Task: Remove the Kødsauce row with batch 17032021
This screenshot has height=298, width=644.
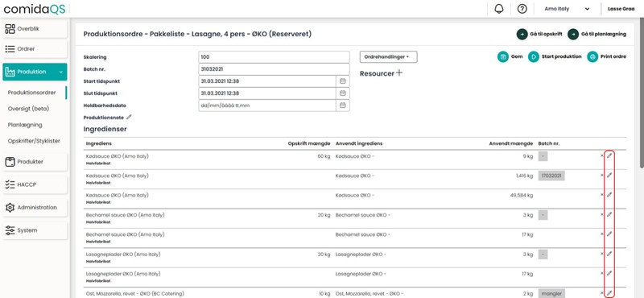Action: click(601, 175)
